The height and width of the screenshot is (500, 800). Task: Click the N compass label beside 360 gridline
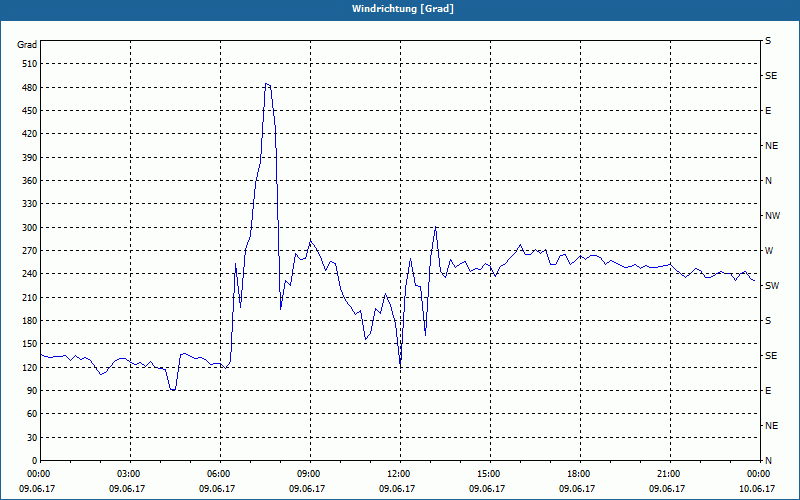tap(769, 181)
